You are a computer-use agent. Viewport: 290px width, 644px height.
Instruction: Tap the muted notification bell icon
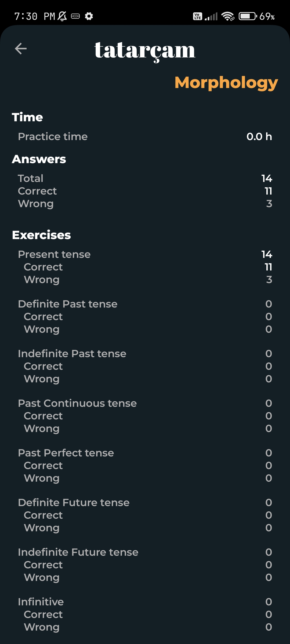[62, 16]
